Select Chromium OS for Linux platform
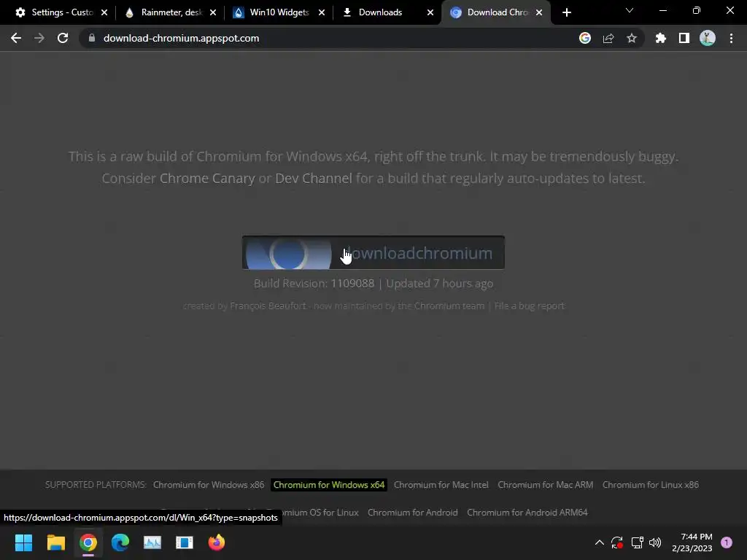 pos(321,513)
